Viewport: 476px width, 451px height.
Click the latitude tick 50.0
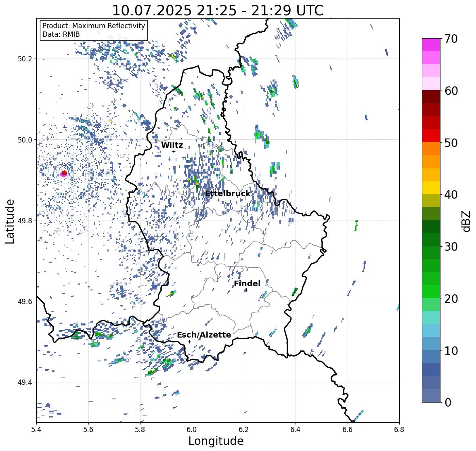tap(25, 140)
